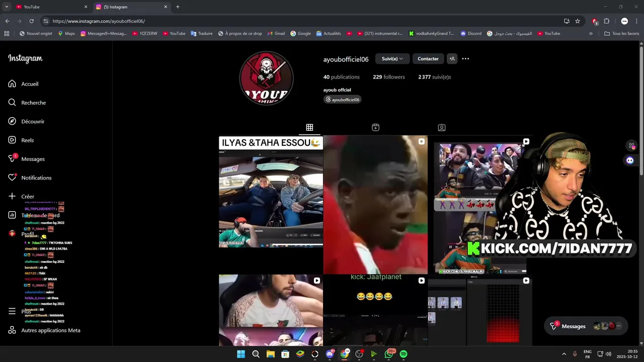Image resolution: width=644 pixels, height=362 pixels.
Task: Open the three-dot profile options menu
Action: pyautogui.click(x=465, y=59)
